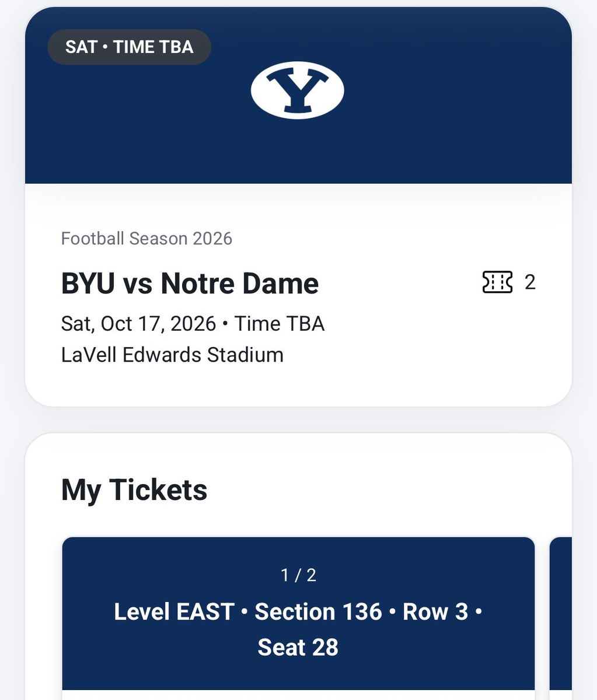
Task: Tap the Time TBA text in the date line
Action: 280,323
